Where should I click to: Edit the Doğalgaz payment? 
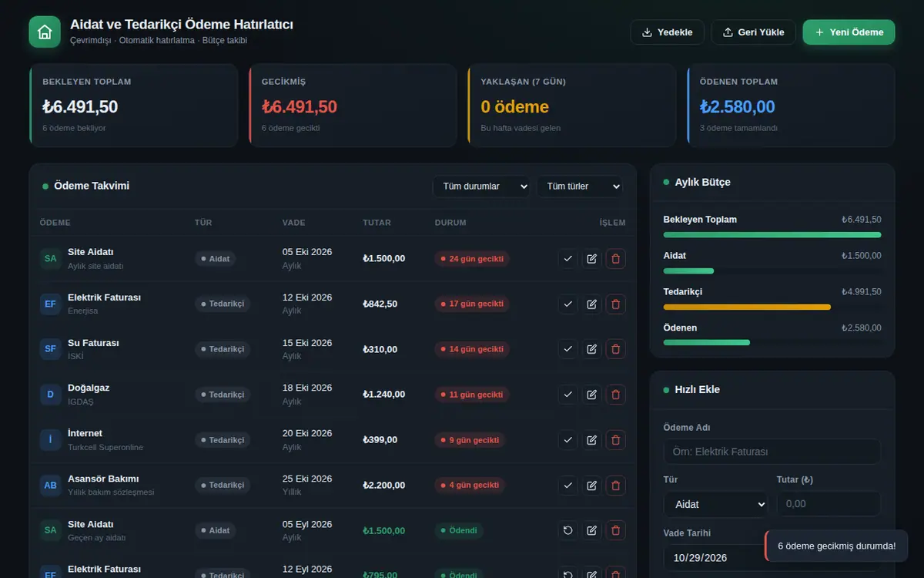(x=591, y=395)
